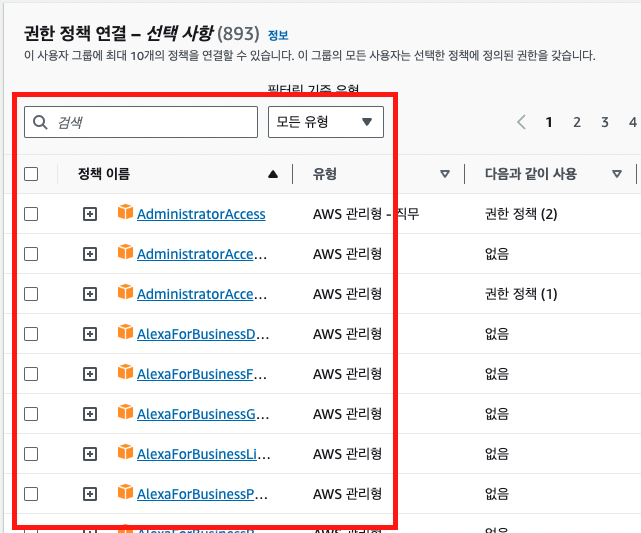The height and width of the screenshot is (533, 641).
Task: Expand the AdministratorAcce… row used as 권한 정책 (1)
Action: pyautogui.click(x=90, y=294)
